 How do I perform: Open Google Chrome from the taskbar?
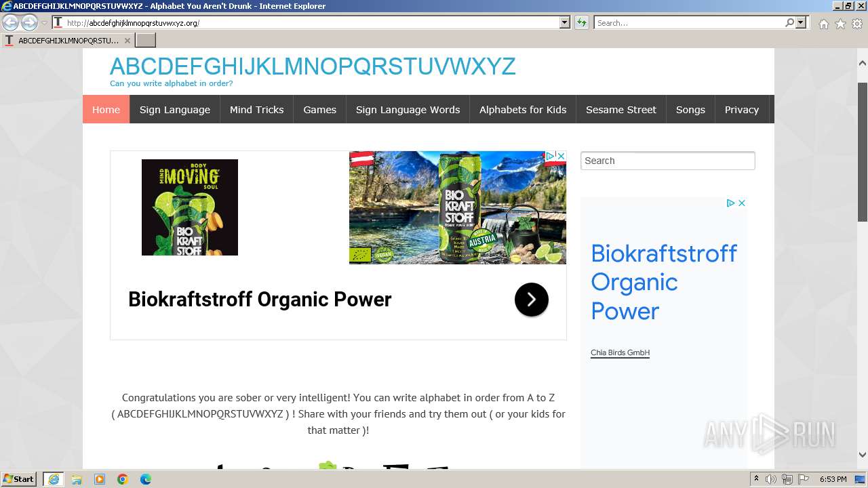pos(123,479)
